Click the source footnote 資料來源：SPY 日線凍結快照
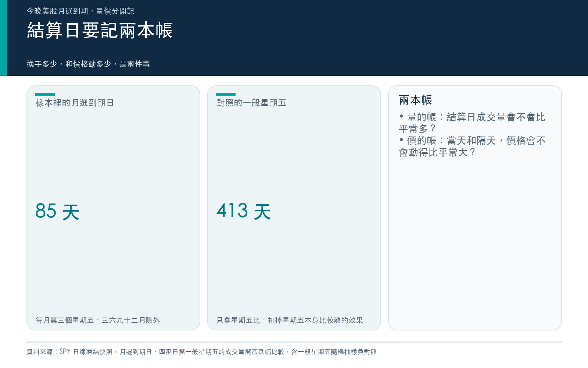588x368 pixels. (202, 352)
